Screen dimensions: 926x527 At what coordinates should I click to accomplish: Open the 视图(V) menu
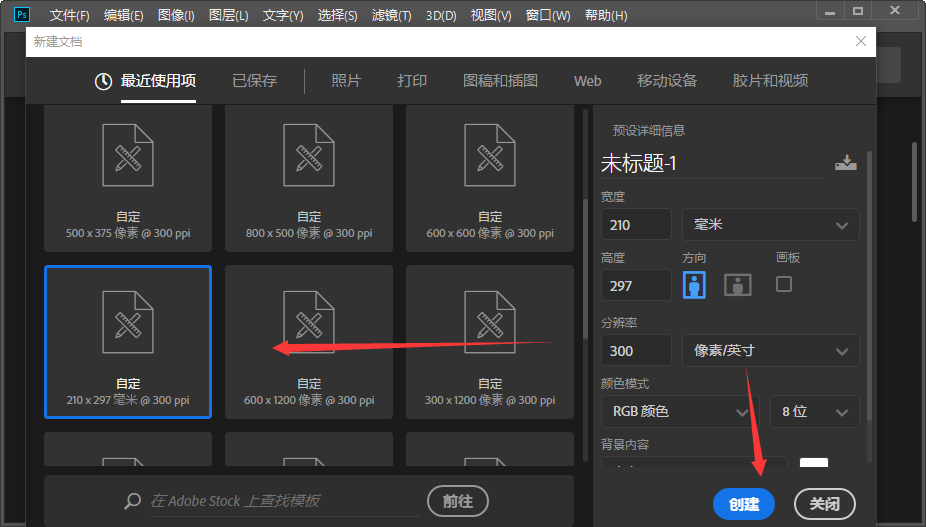pos(491,15)
